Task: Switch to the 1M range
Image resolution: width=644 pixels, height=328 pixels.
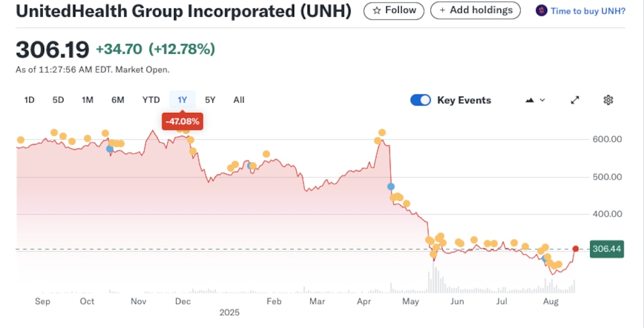Action: pyautogui.click(x=88, y=100)
